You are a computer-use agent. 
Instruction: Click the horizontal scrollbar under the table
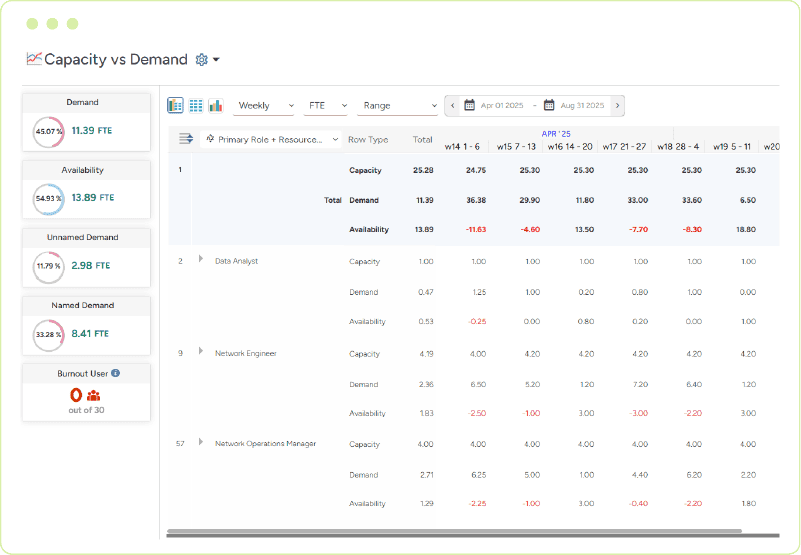(x=454, y=531)
